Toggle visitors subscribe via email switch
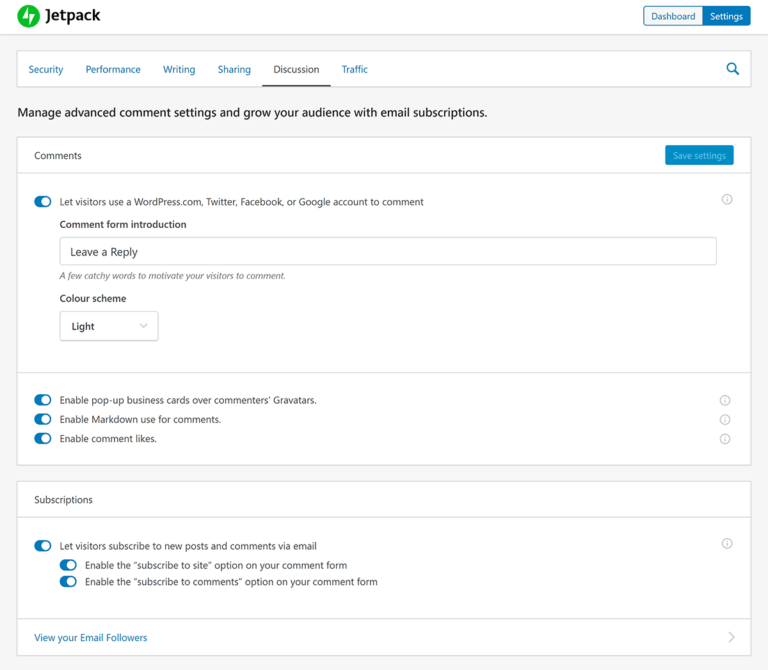Screen dimensions: 768x670 (x=43, y=546)
